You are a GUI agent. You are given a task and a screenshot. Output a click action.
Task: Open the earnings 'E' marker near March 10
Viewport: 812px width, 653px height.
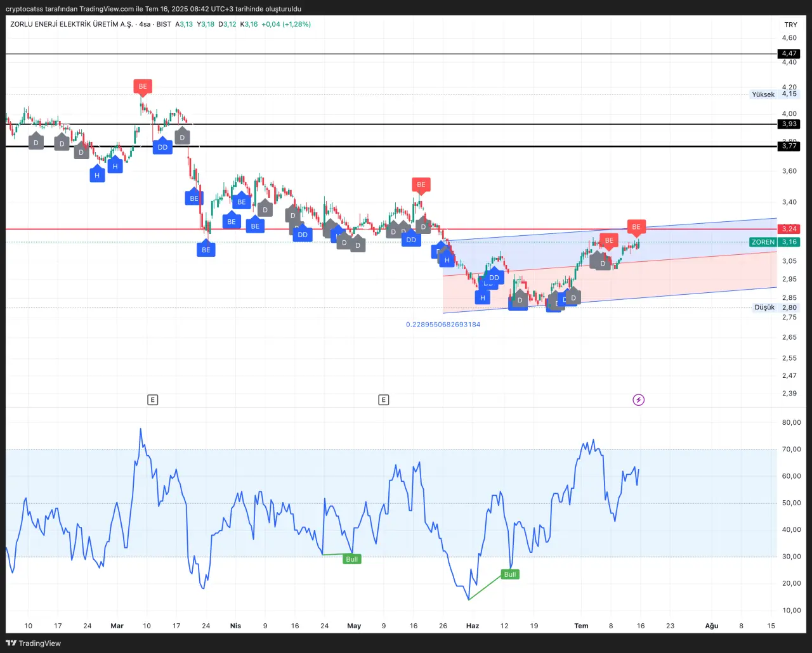point(152,399)
